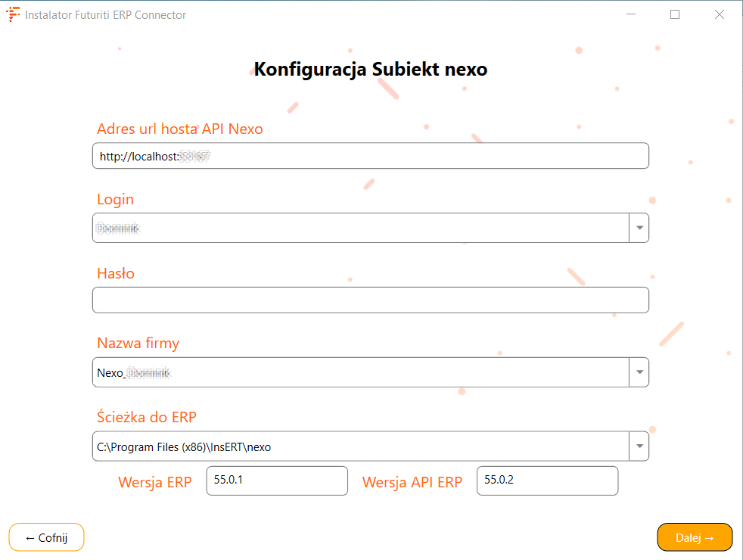Expand the Ścieżka do ERP dropdown arrow
Viewport: 743px width, 560px height.
pos(639,446)
